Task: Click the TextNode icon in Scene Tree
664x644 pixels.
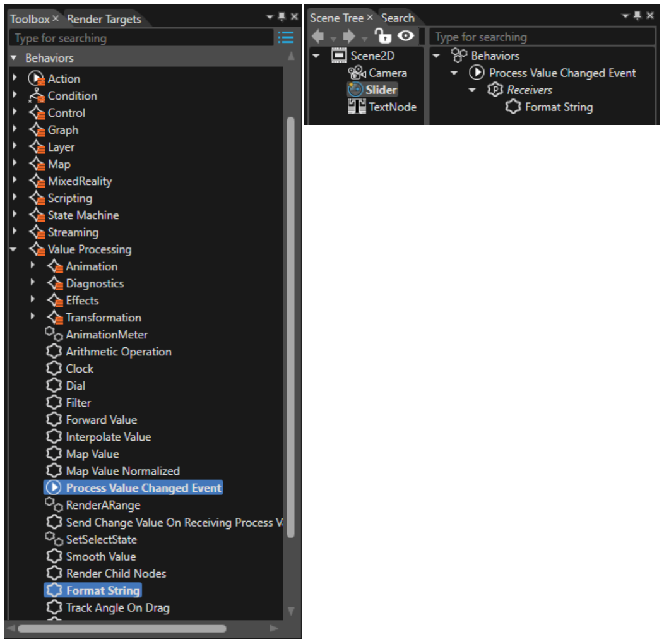Action: (357, 107)
